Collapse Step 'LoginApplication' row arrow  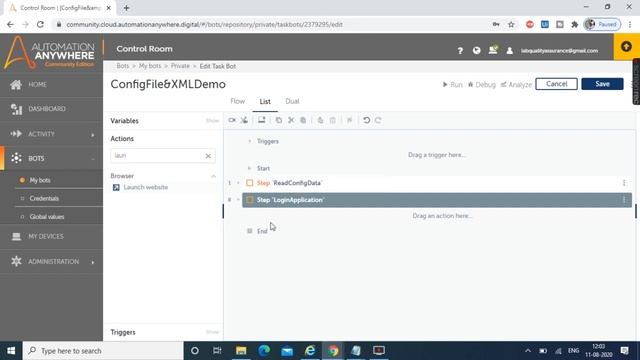coord(238,200)
